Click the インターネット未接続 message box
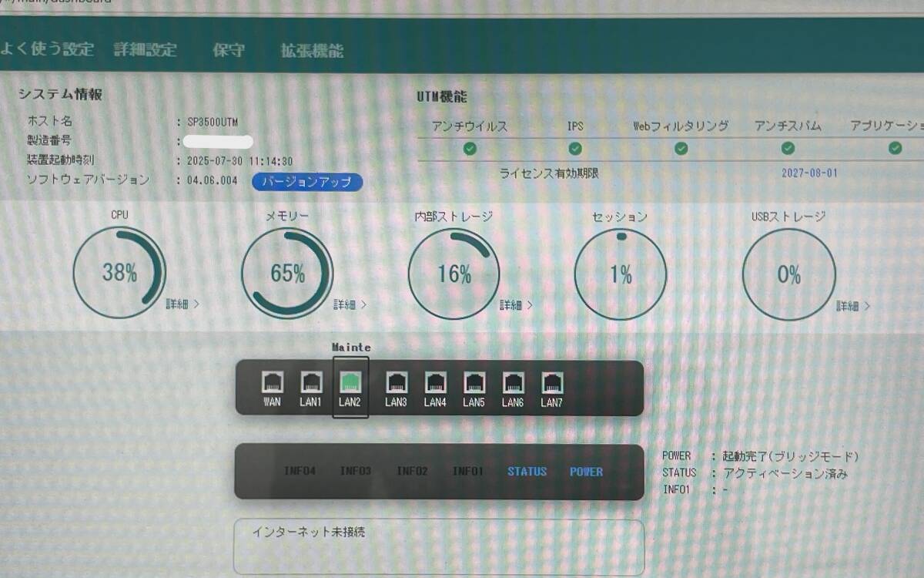 tap(439, 546)
